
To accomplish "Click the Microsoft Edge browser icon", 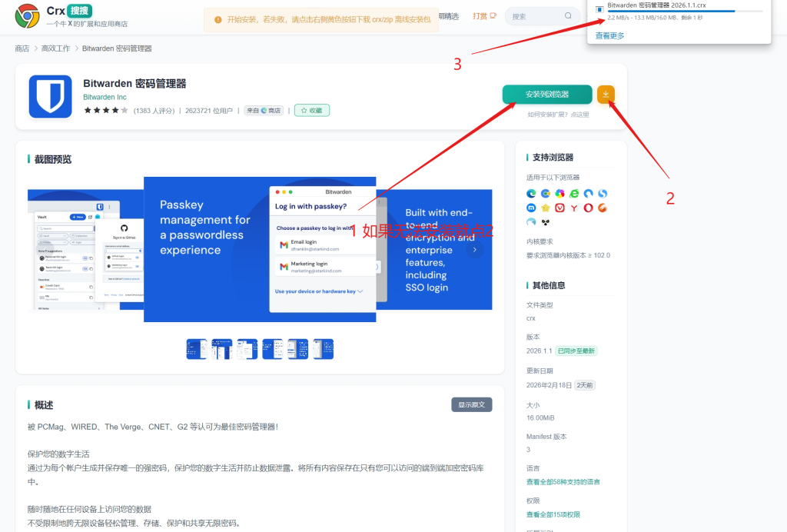I will pyautogui.click(x=531, y=193).
